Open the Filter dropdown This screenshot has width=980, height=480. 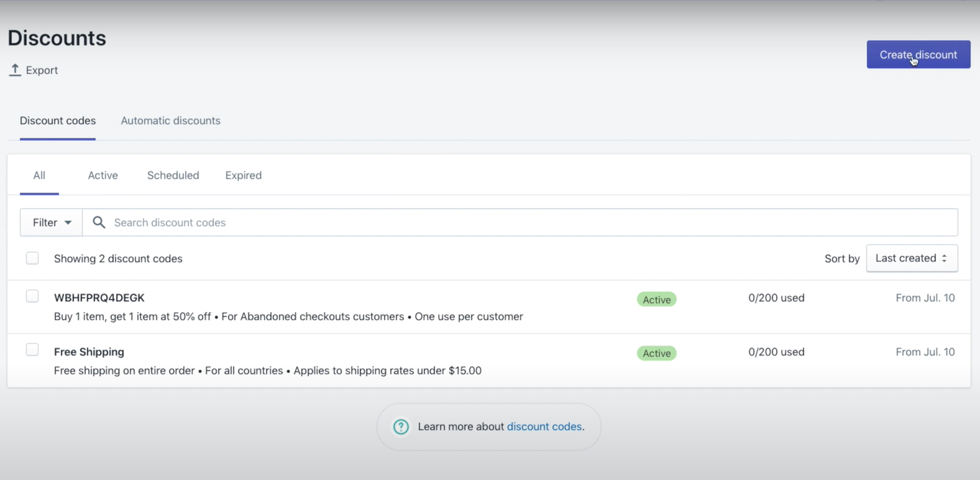click(x=52, y=223)
